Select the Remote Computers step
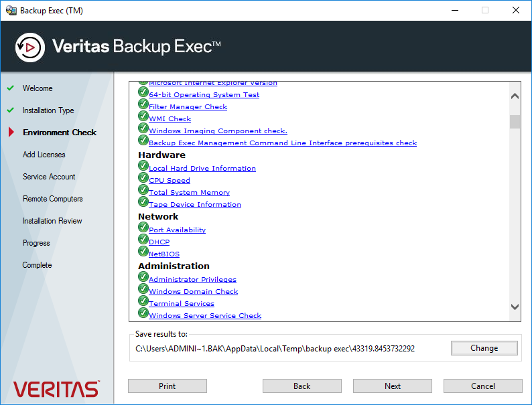Image resolution: width=532 pixels, height=405 pixels. click(x=52, y=199)
